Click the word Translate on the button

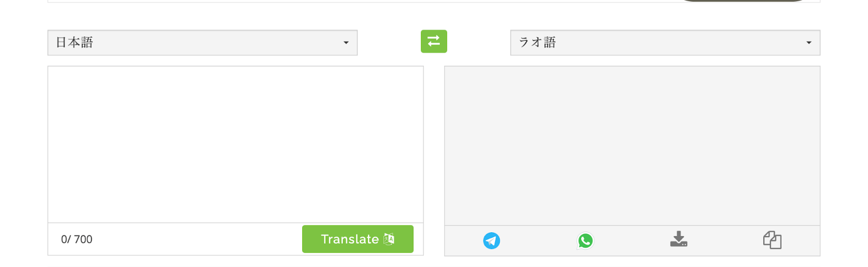[349, 239]
